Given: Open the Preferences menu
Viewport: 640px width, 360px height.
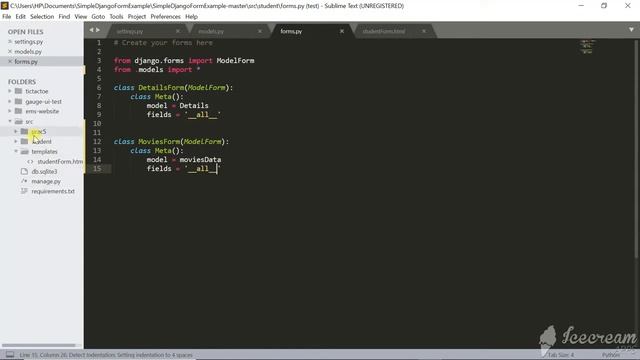Looking at the screenshot, I should [165, 17].
